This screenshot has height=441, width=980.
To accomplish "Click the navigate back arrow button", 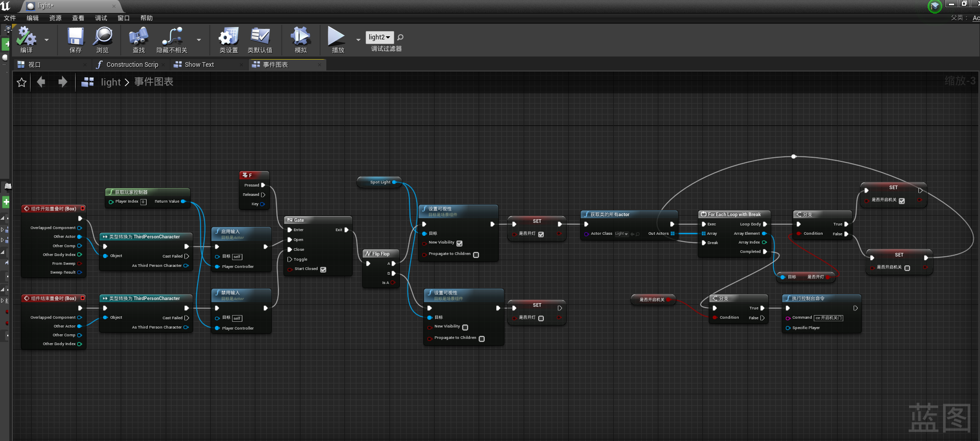I will point(41,82).
